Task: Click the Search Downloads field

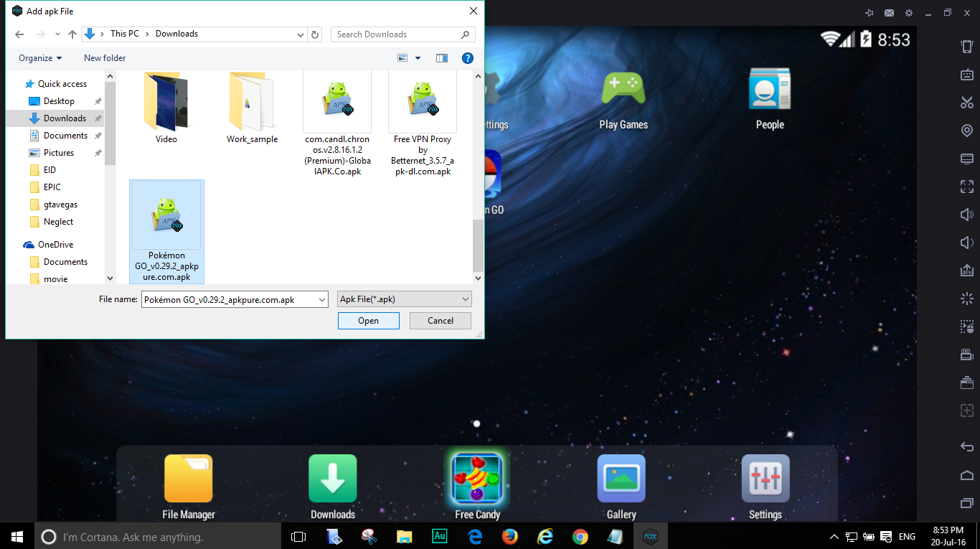Action: tap(402, 34)
